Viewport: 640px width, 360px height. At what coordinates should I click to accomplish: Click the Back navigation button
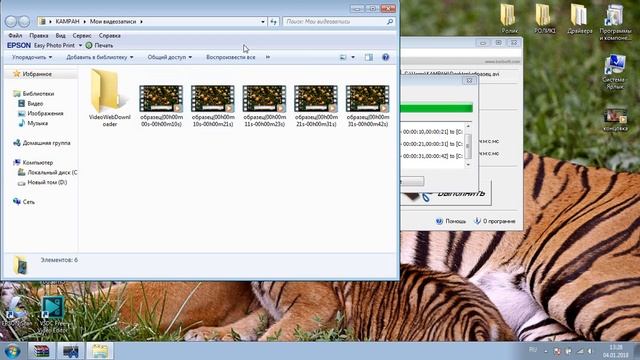pos(11,21)
